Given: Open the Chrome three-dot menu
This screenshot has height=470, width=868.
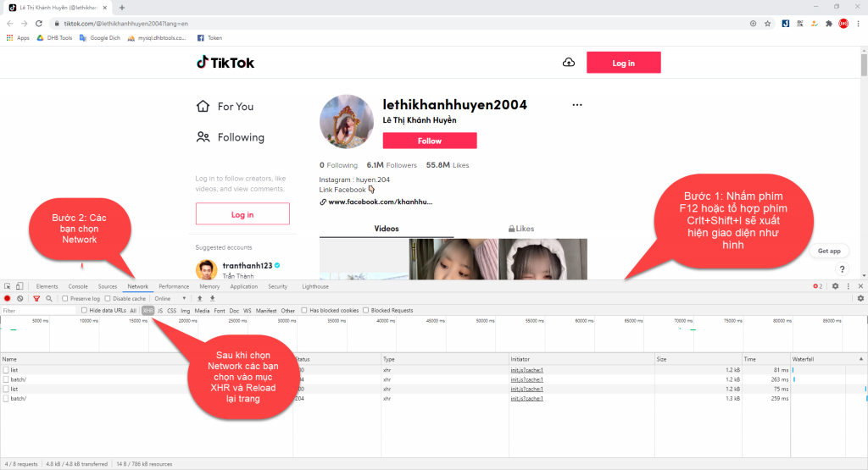Looking at the screenshot, I should point(858,24).
